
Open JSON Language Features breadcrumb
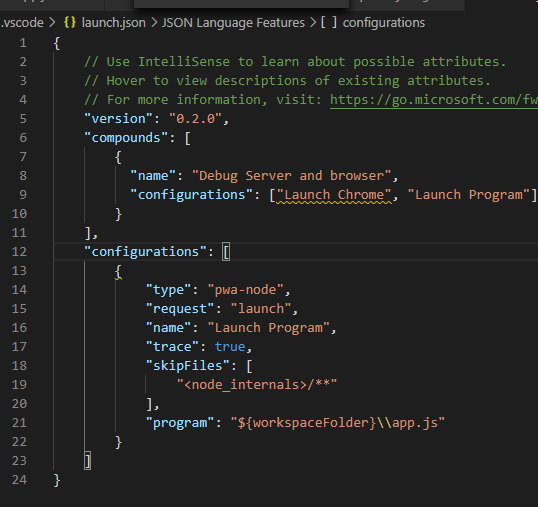click(233, 23)
